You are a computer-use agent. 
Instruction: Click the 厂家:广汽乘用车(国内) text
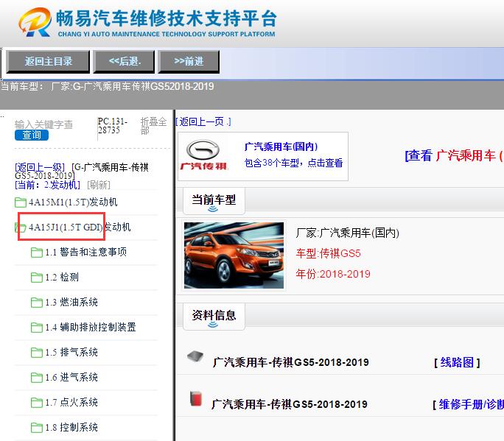click(x=348, y=233)
